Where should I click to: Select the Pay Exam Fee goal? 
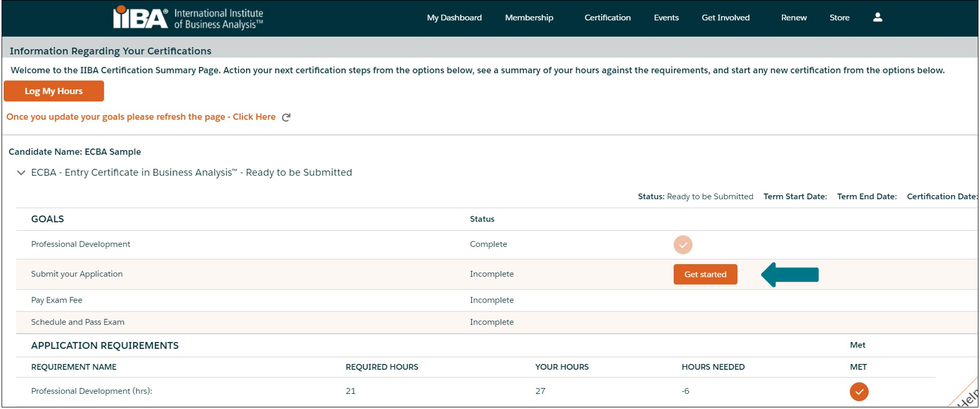57,300
